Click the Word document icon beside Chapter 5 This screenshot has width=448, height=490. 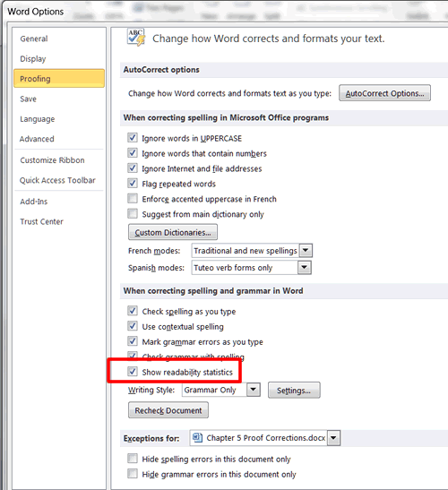(x=197, y=437)
